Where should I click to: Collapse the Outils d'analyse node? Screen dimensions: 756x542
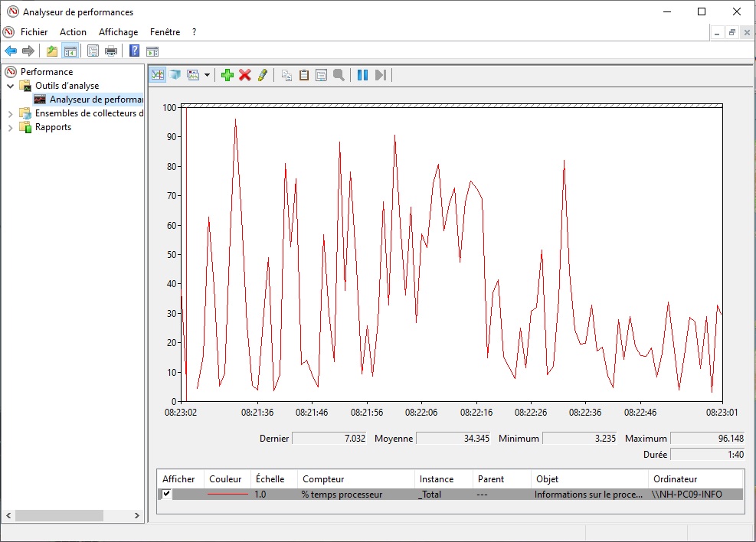[11, 86]
